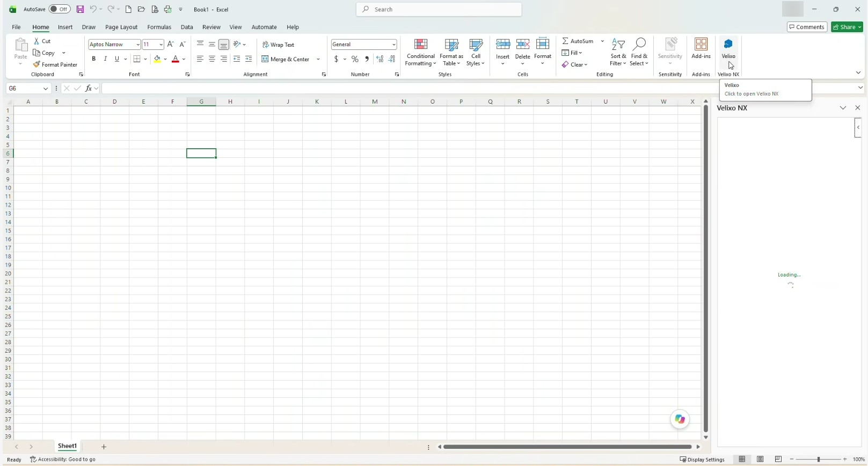Cut the selected cell

[x=42, y=41]
